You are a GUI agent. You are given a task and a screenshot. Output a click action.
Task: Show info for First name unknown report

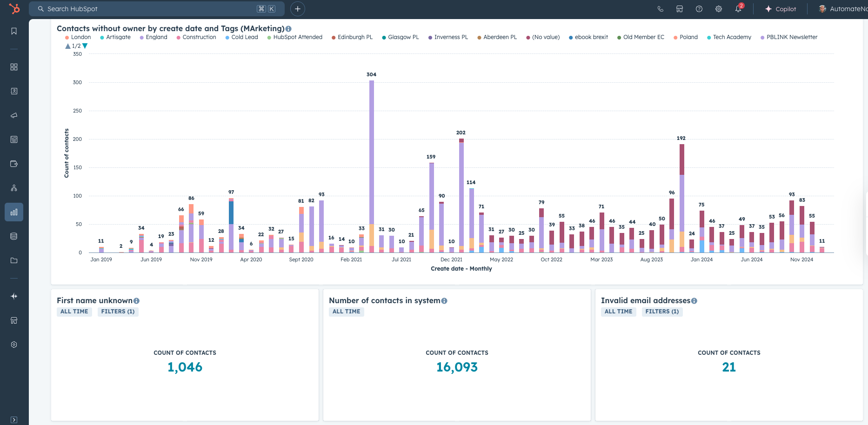(136, 301)
